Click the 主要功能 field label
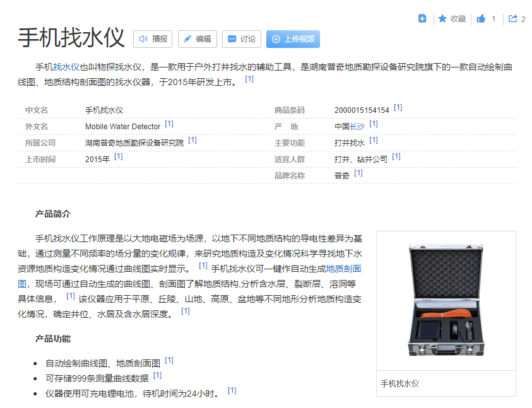 point(290,143)
